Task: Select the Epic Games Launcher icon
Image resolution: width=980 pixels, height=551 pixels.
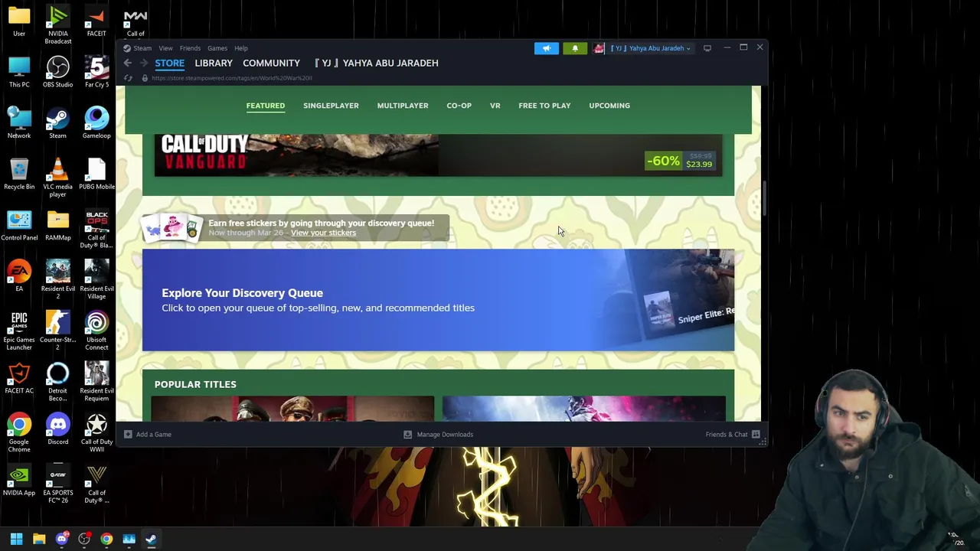Action: point(19,331)
